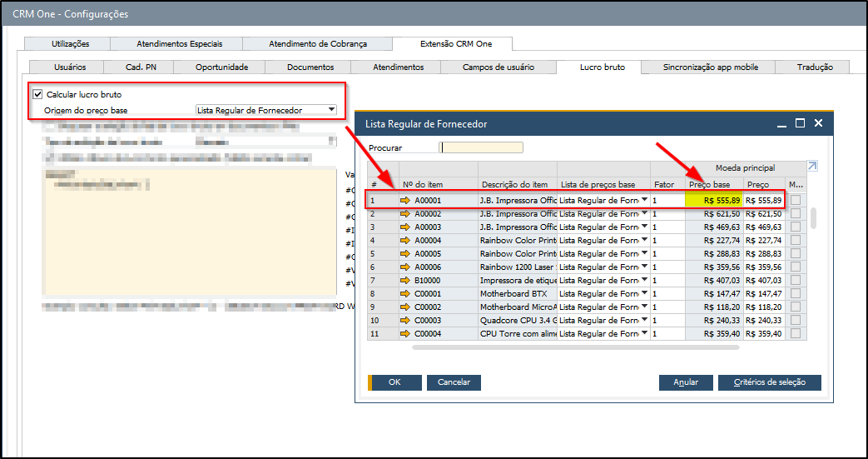This screenshot has width=868, height=459.
Task: Switch to the Oportunidade tab
Action: 221,67
